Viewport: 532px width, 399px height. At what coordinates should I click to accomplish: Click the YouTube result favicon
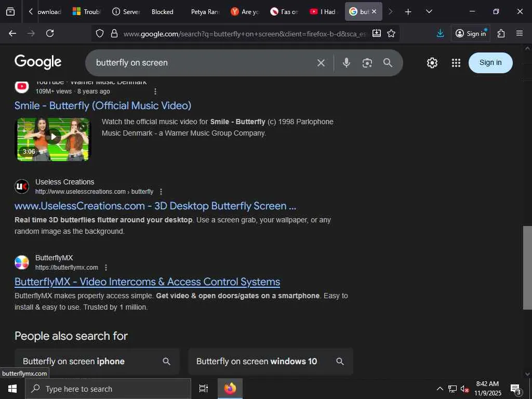22,86
